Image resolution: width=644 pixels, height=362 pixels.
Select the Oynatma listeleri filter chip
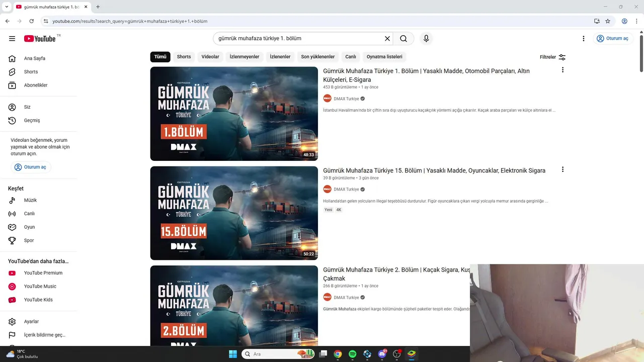pyautogui.click(x=384, y=57)
